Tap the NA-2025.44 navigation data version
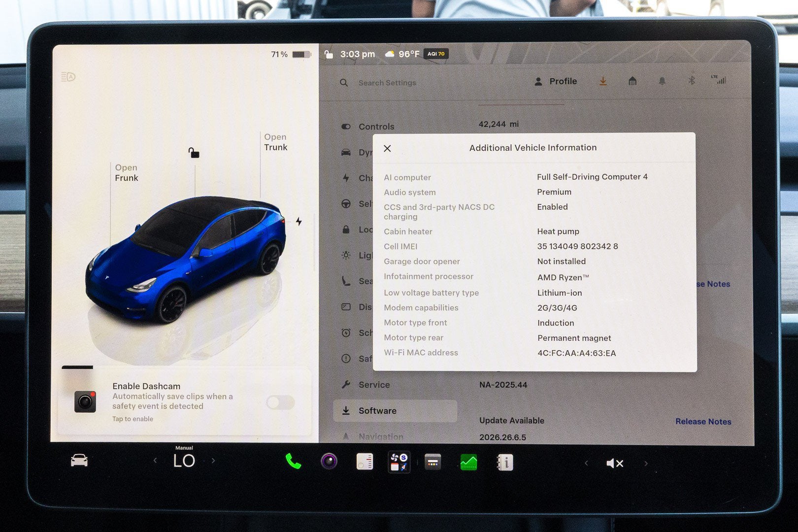The image size is (798, 532). coord(503,385)
